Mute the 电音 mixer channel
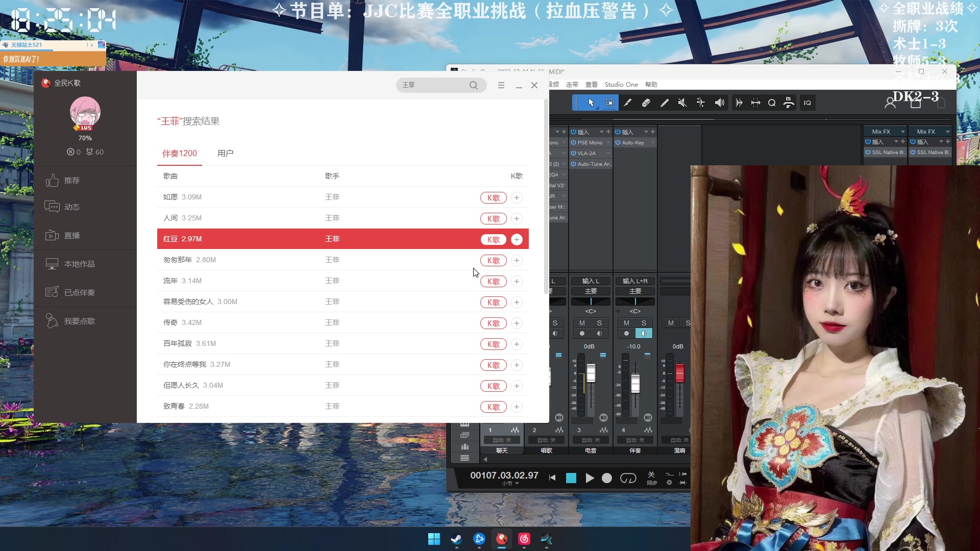 point(582,323)
